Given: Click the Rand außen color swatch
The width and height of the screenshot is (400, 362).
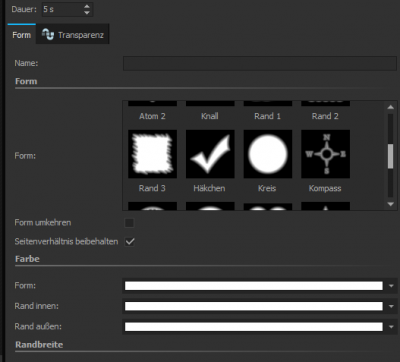Looking at the screenshot, I should coord(254,327).
